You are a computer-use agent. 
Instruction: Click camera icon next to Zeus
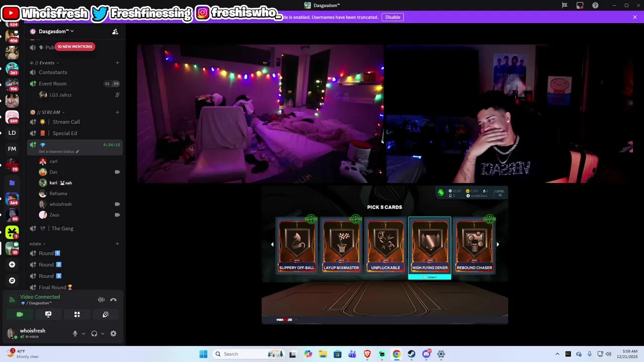117,215
